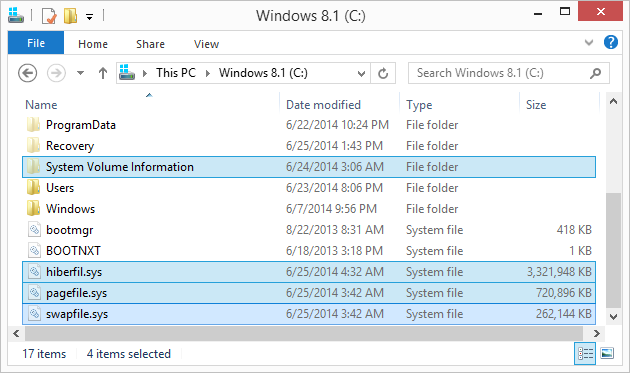Switch to the Home ribbon tab
This screenshot has width=630, height=373.
click(93, 44)
